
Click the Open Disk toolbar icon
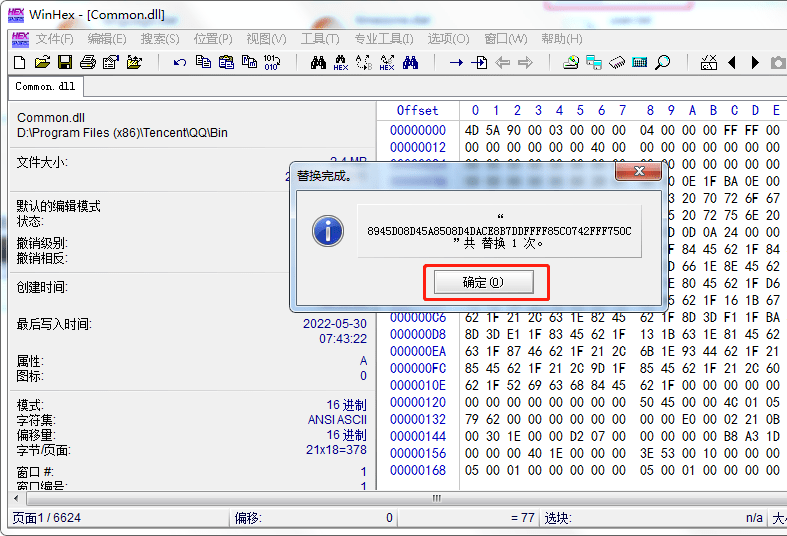pos(571,63)
